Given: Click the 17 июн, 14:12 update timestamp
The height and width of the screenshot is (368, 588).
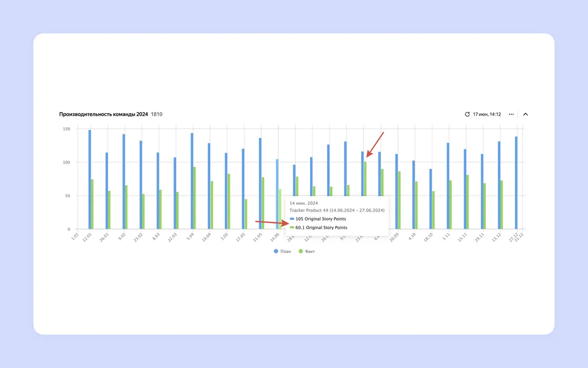Looking at the screenshot, I should [487, 114].
